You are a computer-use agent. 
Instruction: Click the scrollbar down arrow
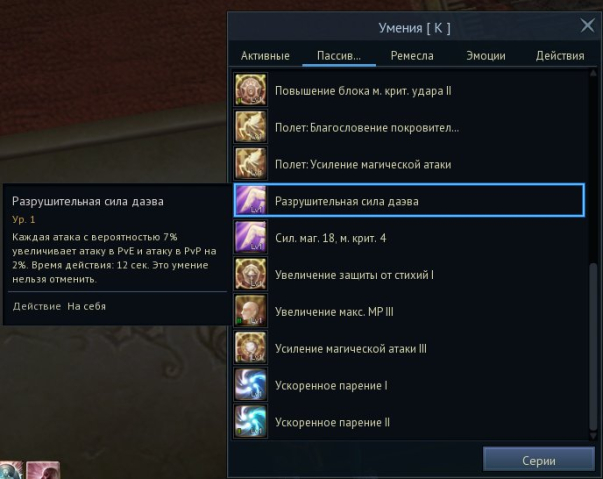[593, 436]
